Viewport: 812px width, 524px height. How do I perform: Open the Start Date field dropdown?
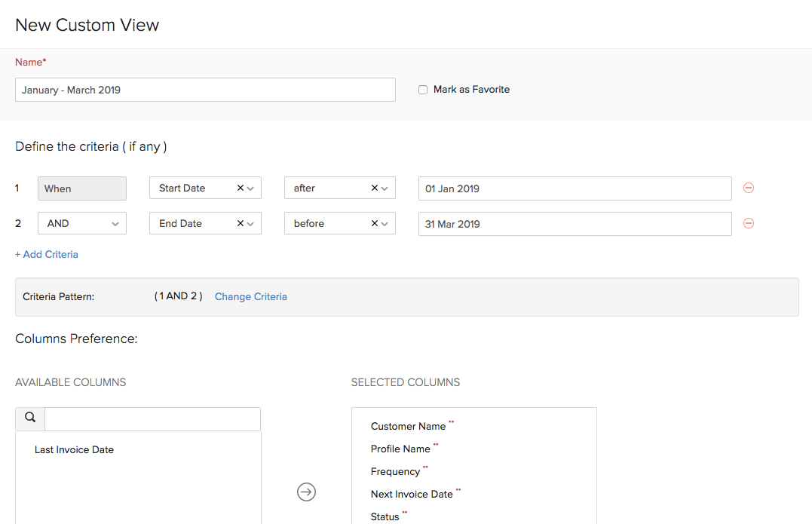(x=250, y=188)
